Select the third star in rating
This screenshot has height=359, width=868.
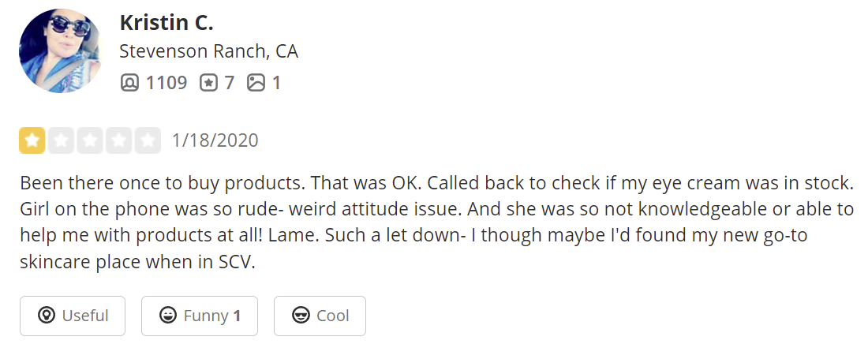pos(90,140)
